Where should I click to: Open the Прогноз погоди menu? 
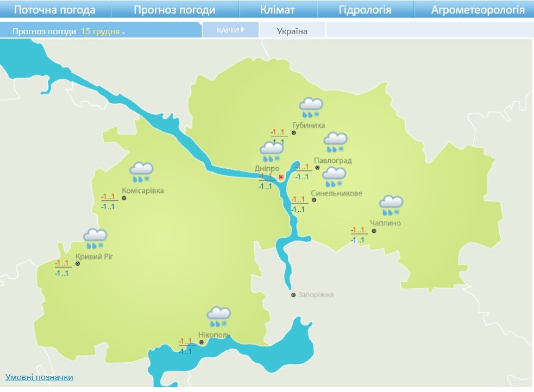click(174, 10)
